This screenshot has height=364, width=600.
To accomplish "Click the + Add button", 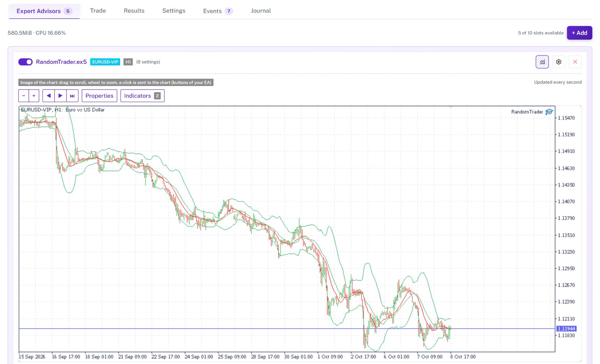I will point(579,33).
